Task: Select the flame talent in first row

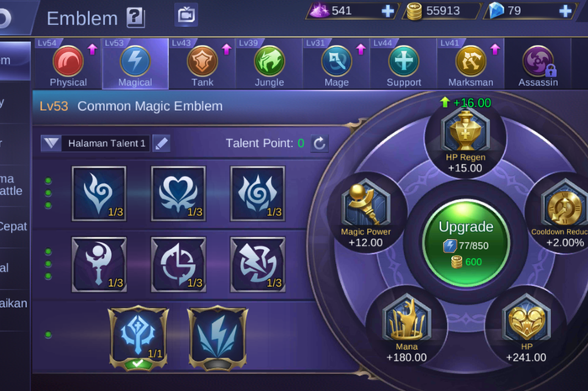Action: click(99, 193)
